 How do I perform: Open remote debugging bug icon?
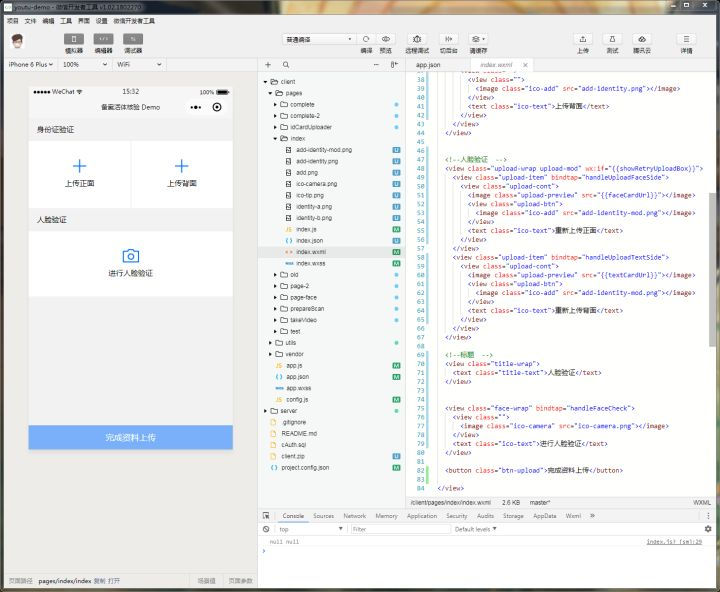pos(417,39)
